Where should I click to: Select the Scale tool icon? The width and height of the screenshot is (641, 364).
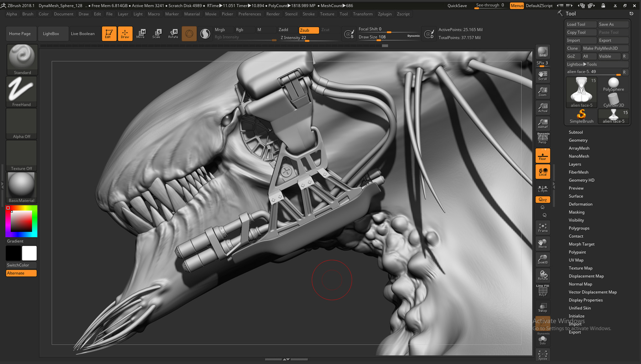click(157, 33)
